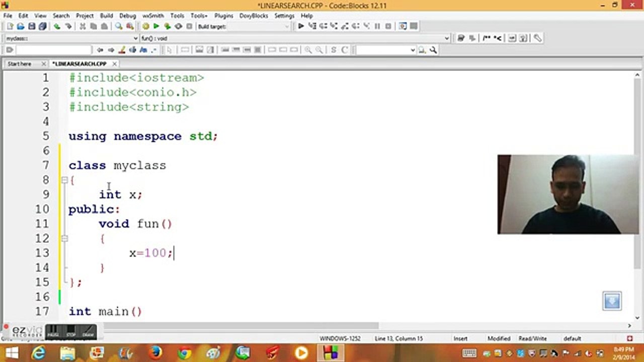Click the editor vertical scrollbar
The height and width of the screenshot is (362, 644).
(636, 196)
